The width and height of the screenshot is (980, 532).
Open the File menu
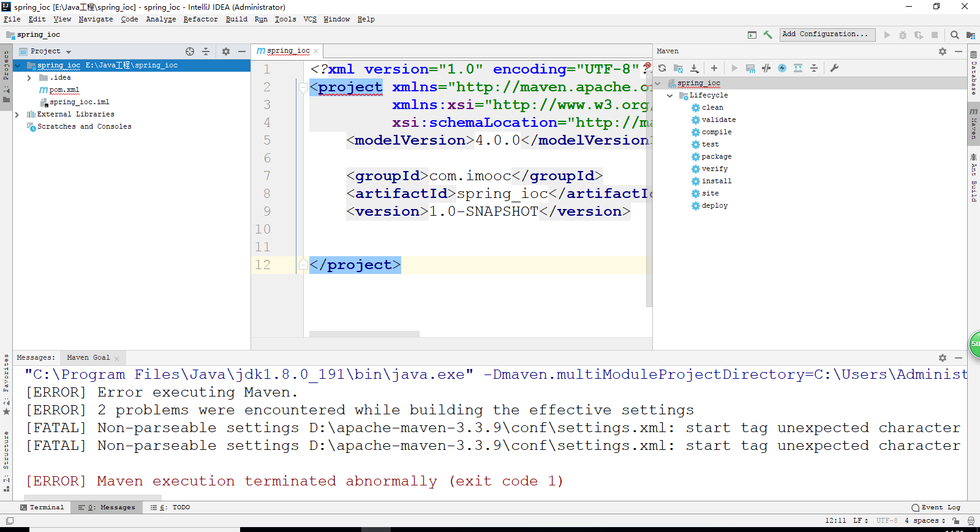12,20
